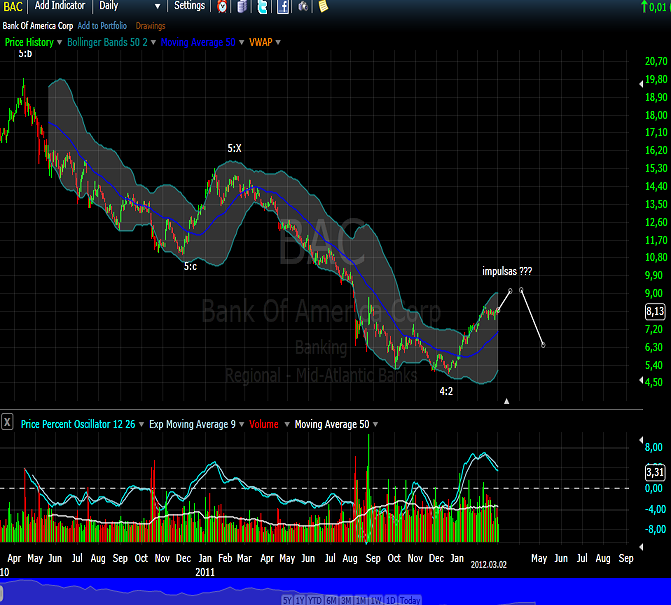Select the 6M time range
This screenshot has height=605, width=671.
coord(332,600)
